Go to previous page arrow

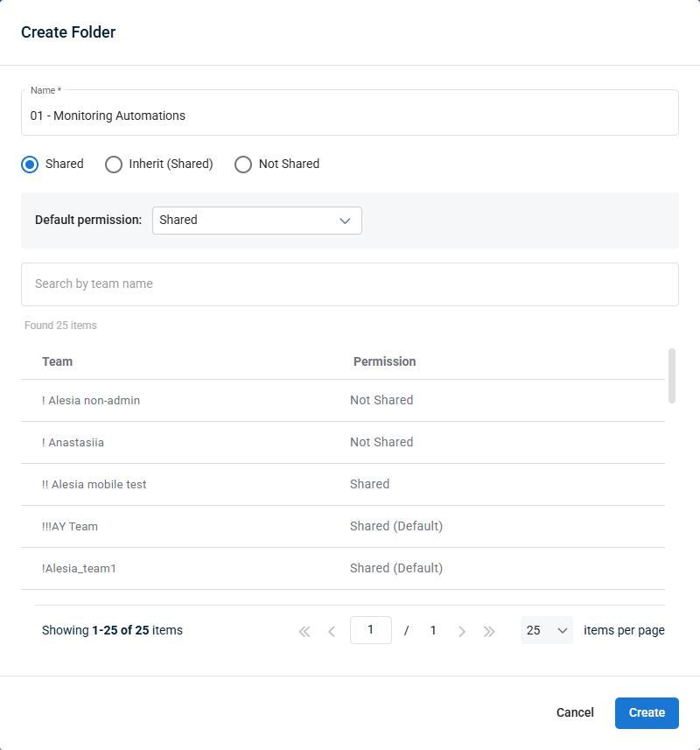(332, 631)
